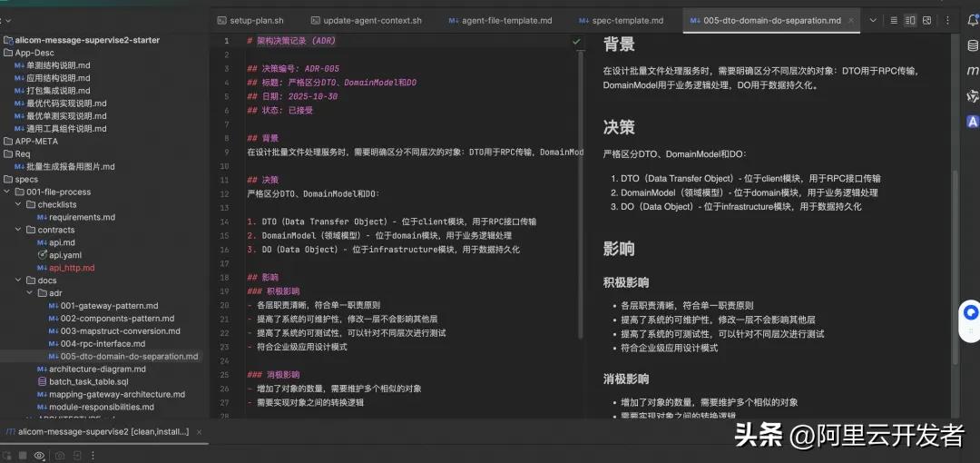The image size is (980, 463).
Task: Open 应用结构说明.md in project tree
Action: [x=54, y=78]
